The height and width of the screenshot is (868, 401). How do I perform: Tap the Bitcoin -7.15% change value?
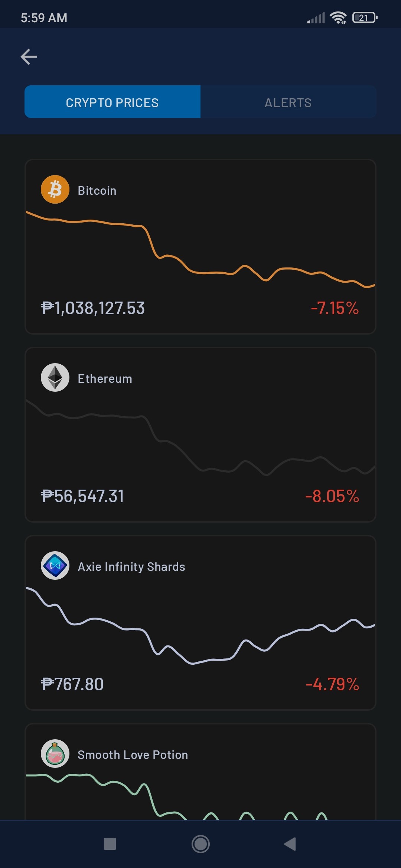(335, 308)
